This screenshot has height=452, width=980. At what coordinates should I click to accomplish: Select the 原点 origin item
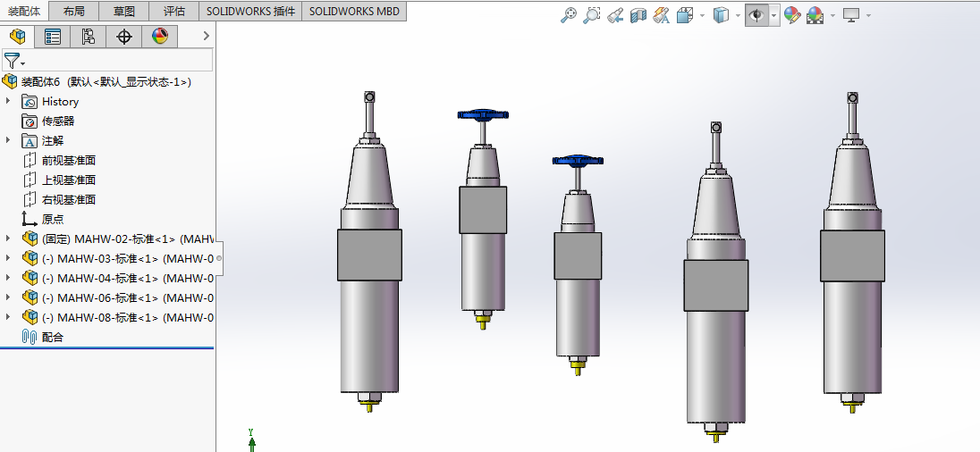tap(53, 219)
